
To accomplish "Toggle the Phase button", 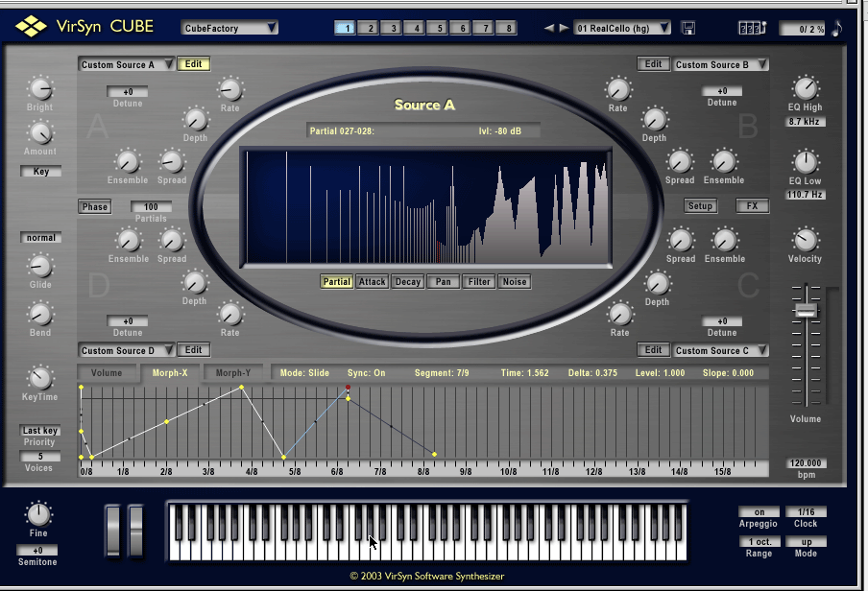I will 94,206.
